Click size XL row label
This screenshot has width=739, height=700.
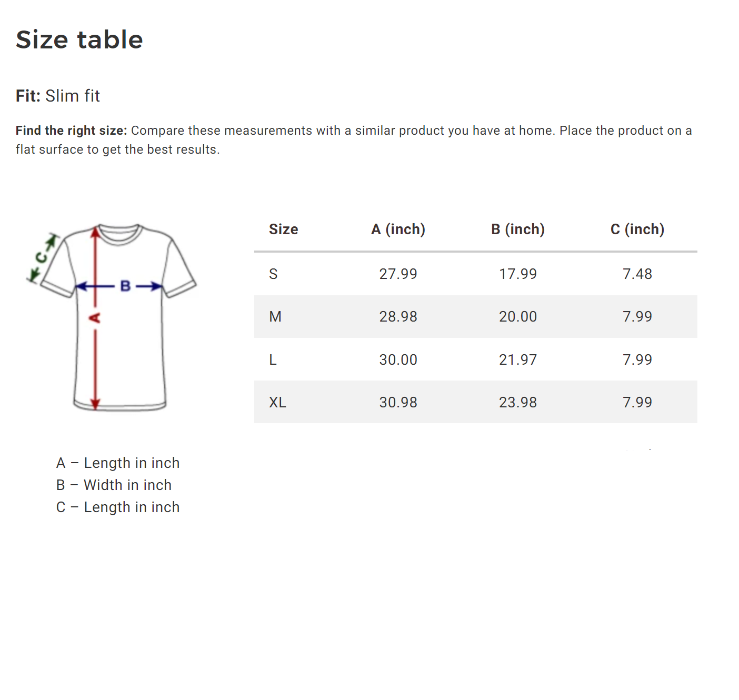(x=277, y=403)
